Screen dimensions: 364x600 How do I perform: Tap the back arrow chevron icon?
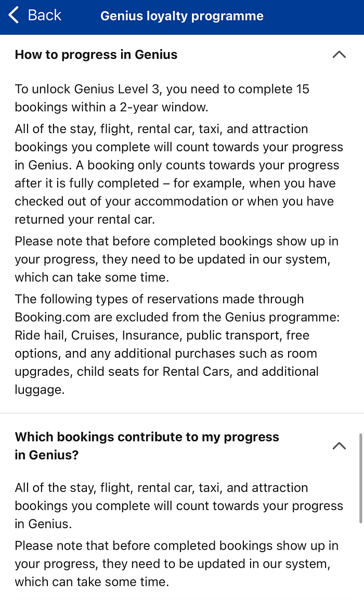[x=14, y=16]
